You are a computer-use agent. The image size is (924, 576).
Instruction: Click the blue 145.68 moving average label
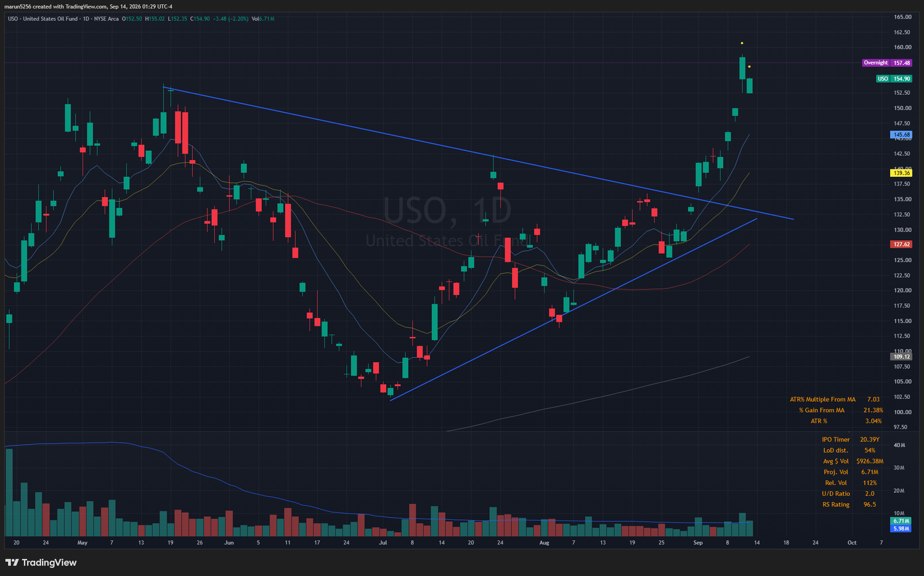click(902, 134)
